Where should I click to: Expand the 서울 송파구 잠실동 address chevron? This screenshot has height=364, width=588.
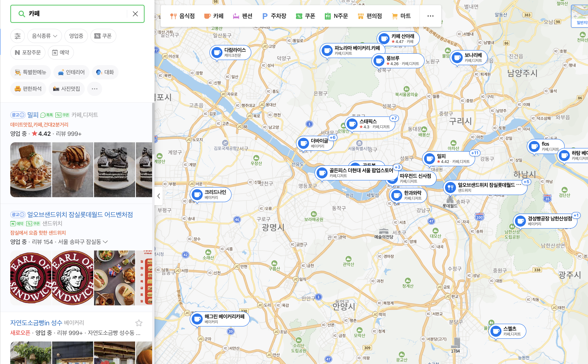point(105,242)
